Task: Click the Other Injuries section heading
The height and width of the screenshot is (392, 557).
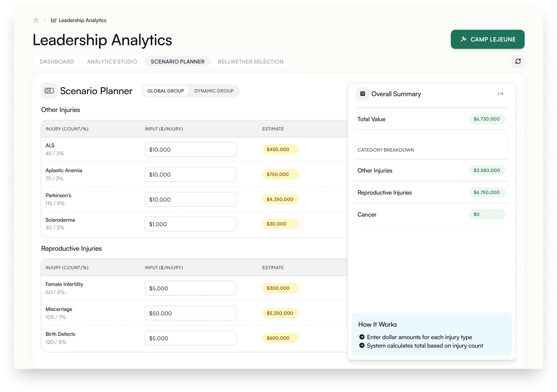Action: (61, 110)
